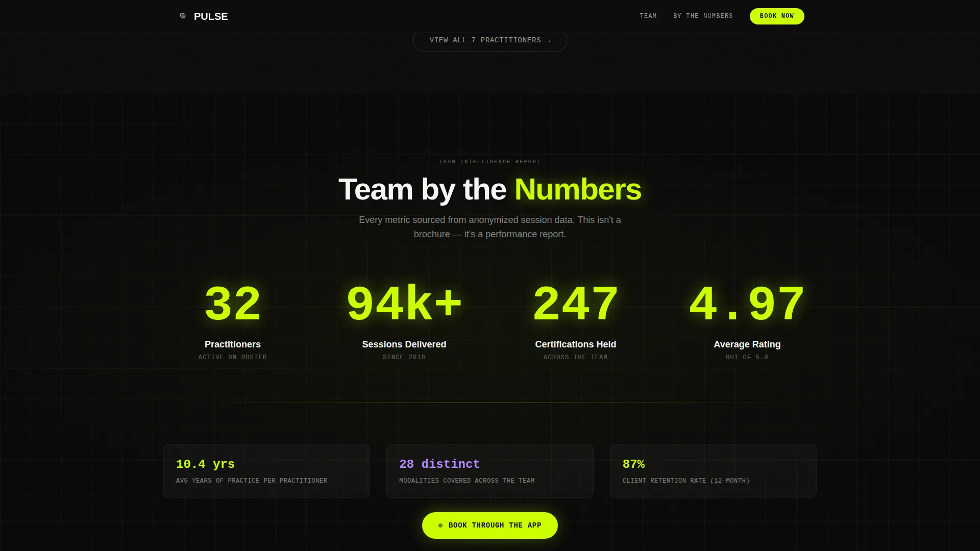Select the Practitioners label
This screenshot has width=980, height=551.
233,344
